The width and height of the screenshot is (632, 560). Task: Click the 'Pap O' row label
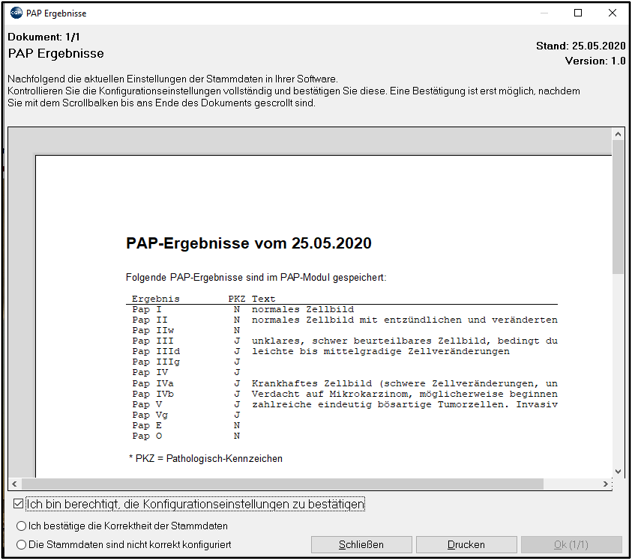point(147,436)
